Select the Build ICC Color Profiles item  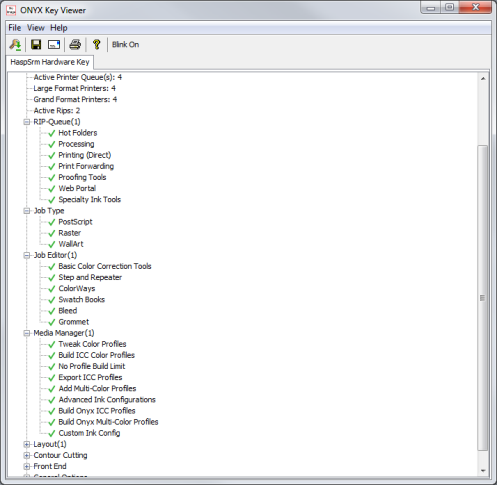click(96, 355)
